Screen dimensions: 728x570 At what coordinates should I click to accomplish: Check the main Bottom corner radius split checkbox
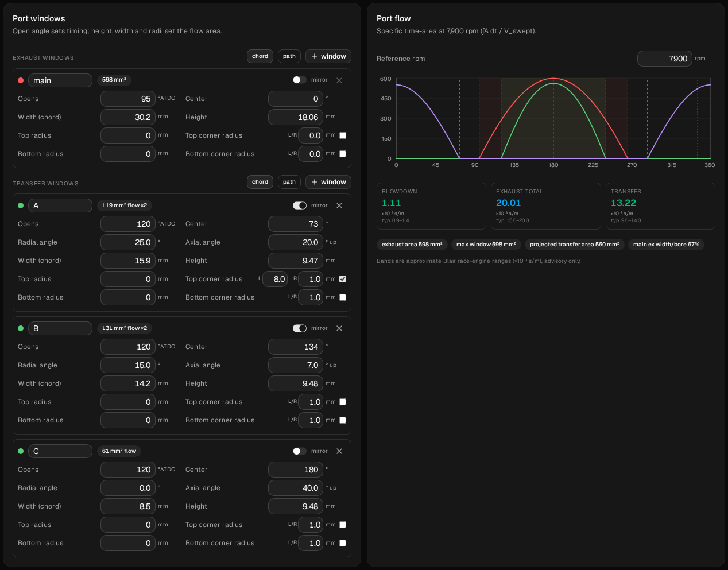(343, 154)
